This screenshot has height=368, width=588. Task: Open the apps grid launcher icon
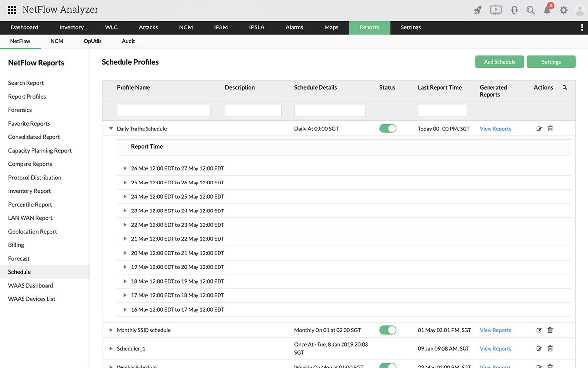(12, 10)
